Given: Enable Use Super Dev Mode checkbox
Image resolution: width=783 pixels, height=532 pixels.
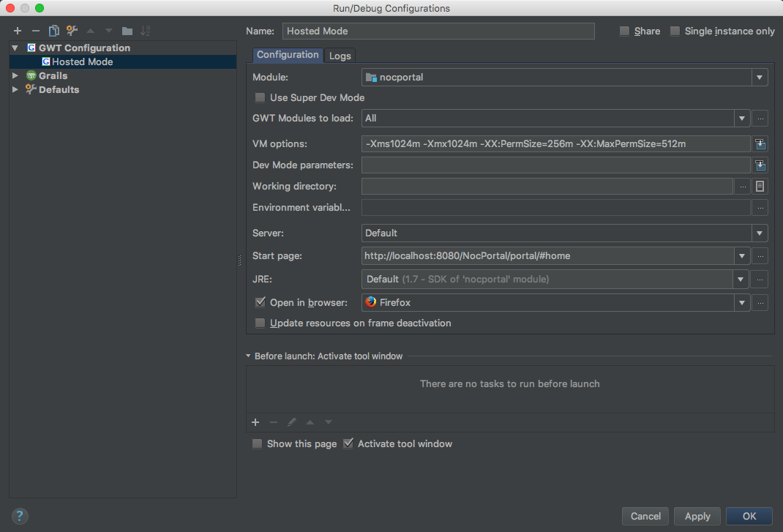Looking at the screenshot, I should point(260,97).
